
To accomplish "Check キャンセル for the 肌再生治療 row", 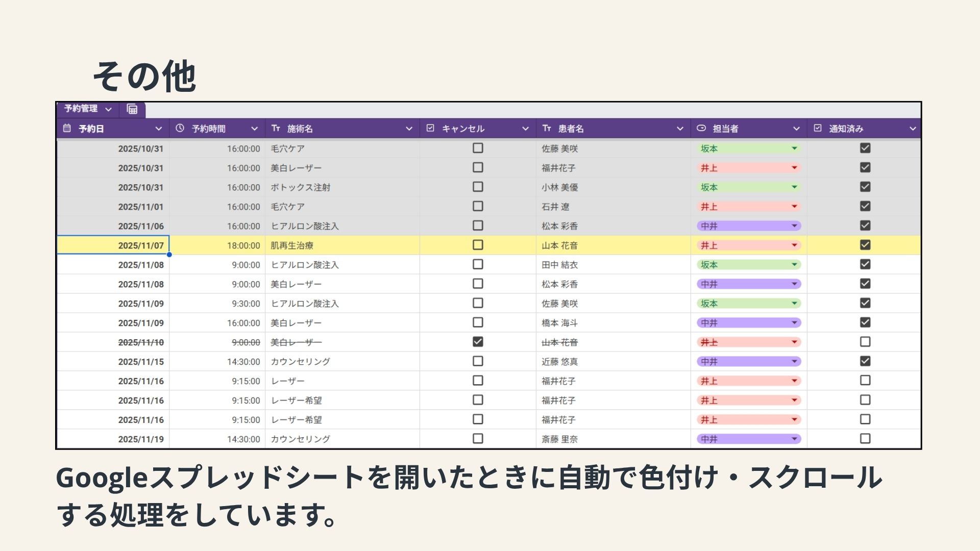I will point(478,245).
